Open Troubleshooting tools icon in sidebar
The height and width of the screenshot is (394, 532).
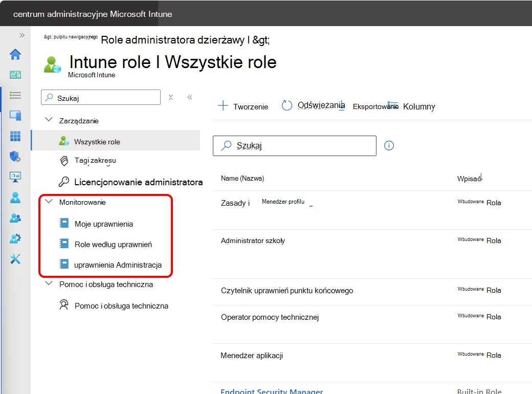click(x=15, y=259)
